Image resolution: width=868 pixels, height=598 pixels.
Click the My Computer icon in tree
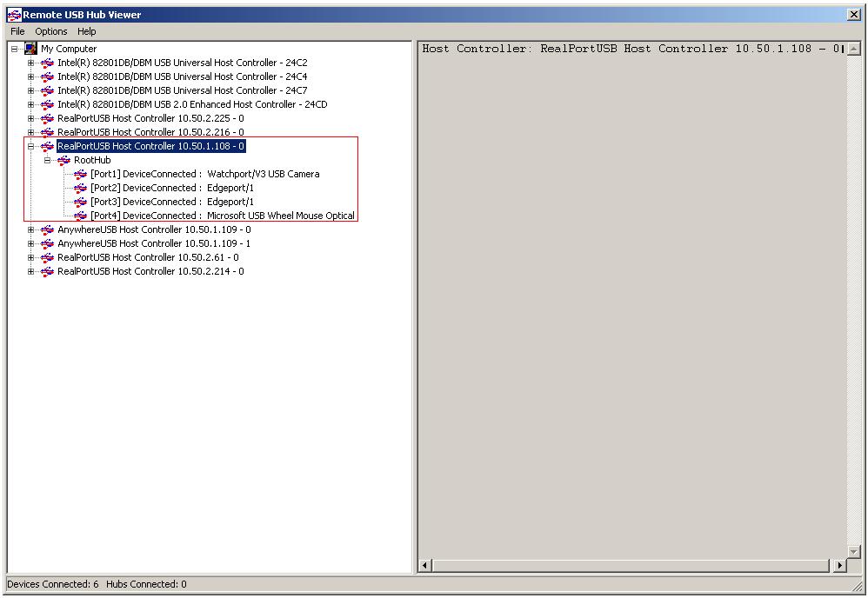pos(30,49)
